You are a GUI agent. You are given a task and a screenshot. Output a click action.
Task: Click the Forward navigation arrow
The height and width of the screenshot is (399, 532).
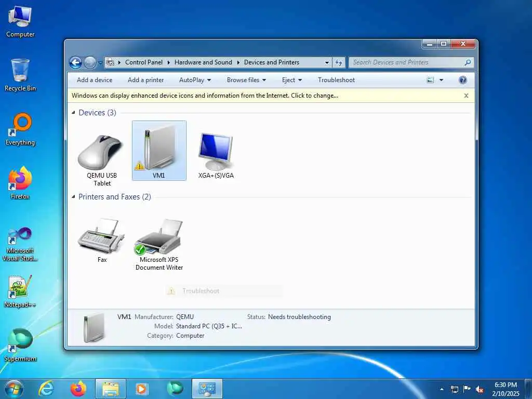tap(90, 62)
